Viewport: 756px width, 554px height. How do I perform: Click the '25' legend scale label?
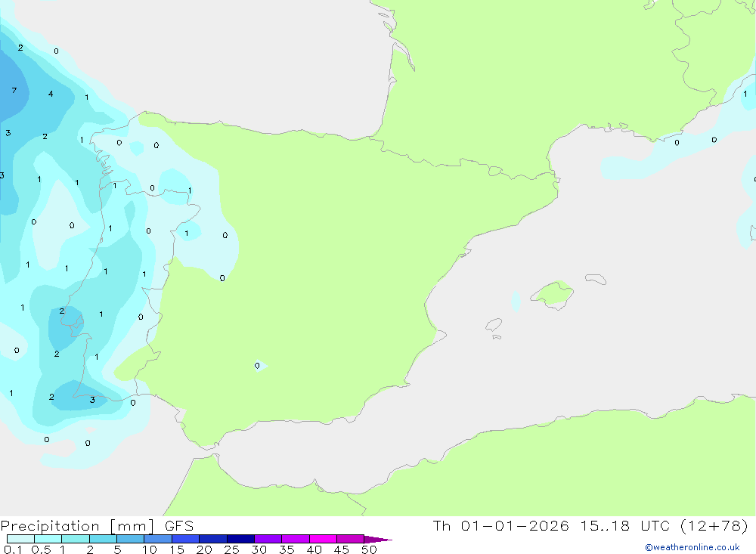232,549
